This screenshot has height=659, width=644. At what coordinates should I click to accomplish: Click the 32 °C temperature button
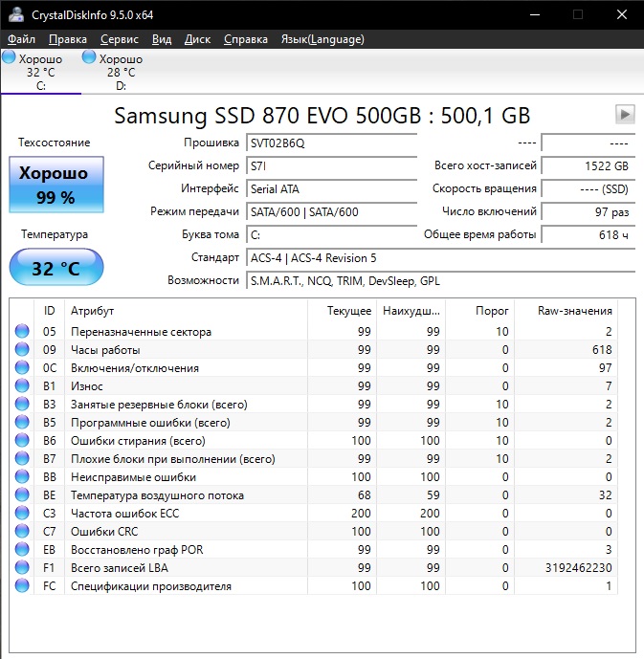pos(56,268)
